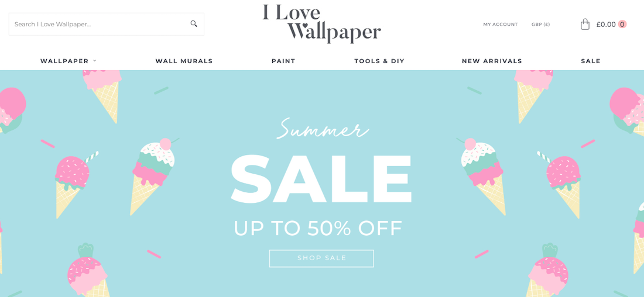644x297 pixels.
Task: Click the £0.00 cart total
Action: (x=606, y=24)
